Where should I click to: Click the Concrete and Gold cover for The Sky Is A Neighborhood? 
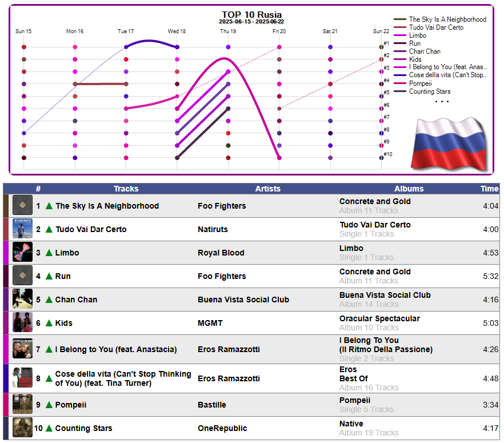tap(22, 205)
